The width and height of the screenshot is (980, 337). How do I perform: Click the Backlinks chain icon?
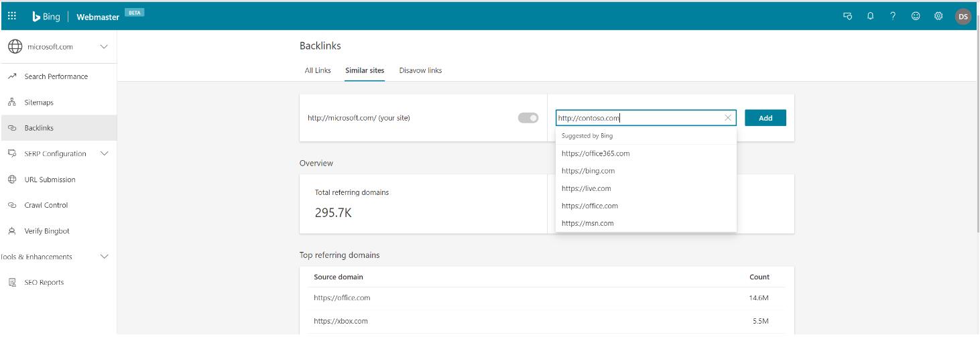[11, 128]
